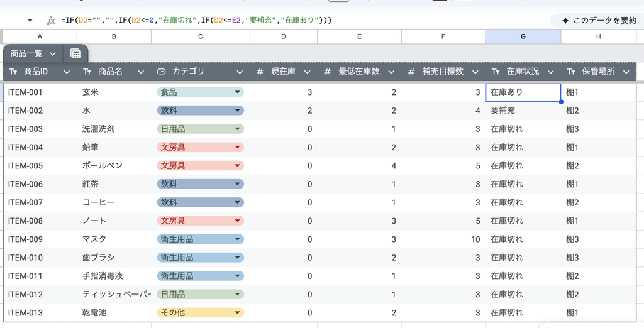The image size is (644, 328).
Task: Select column C header
Action: coord(201,36)
